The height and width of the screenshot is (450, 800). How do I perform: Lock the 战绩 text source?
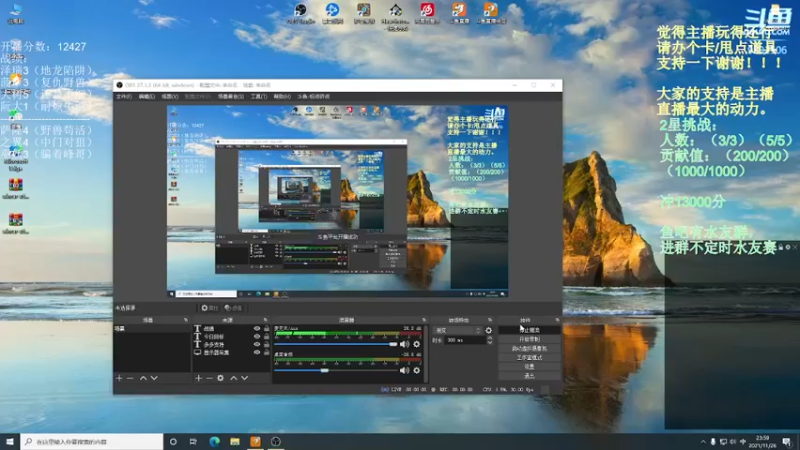pyautogui.click(x=266, y=329)
